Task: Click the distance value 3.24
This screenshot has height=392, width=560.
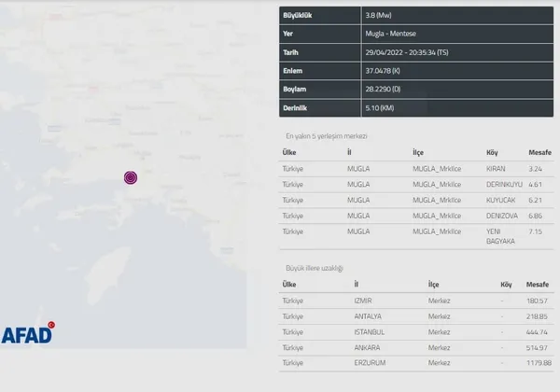Action: 535,169
